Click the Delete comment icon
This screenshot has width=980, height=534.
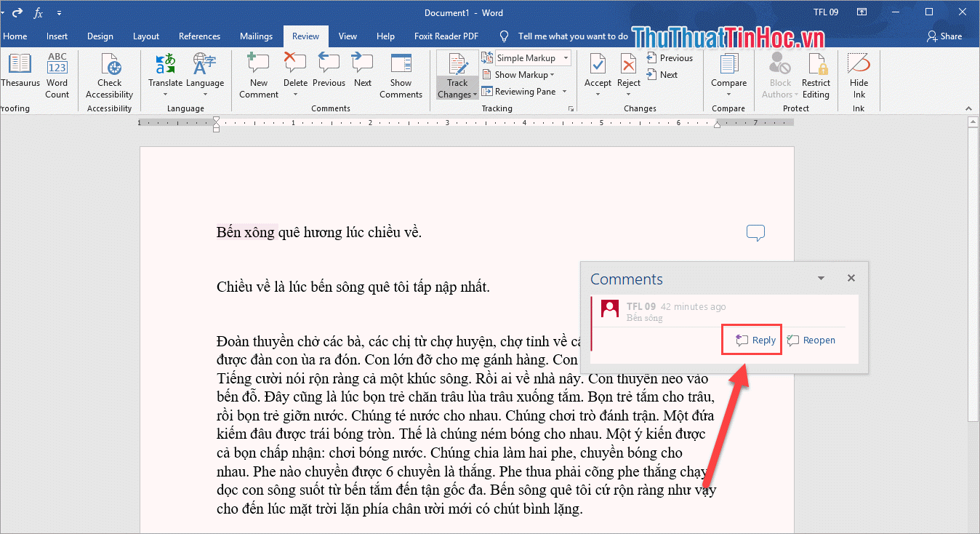[295, 63]
